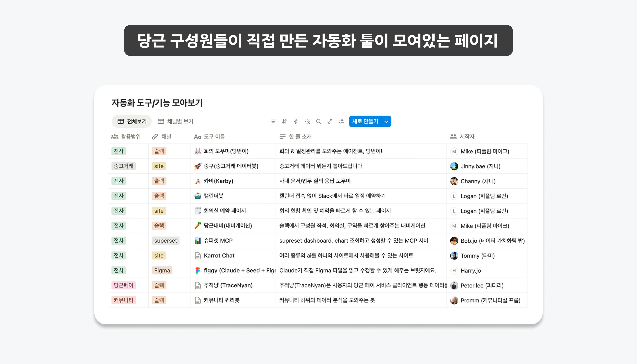The height and width of the screenshot is (364, 637).
Task: Switch to the 채널별 보기 tab
Action: click(175, 121)
